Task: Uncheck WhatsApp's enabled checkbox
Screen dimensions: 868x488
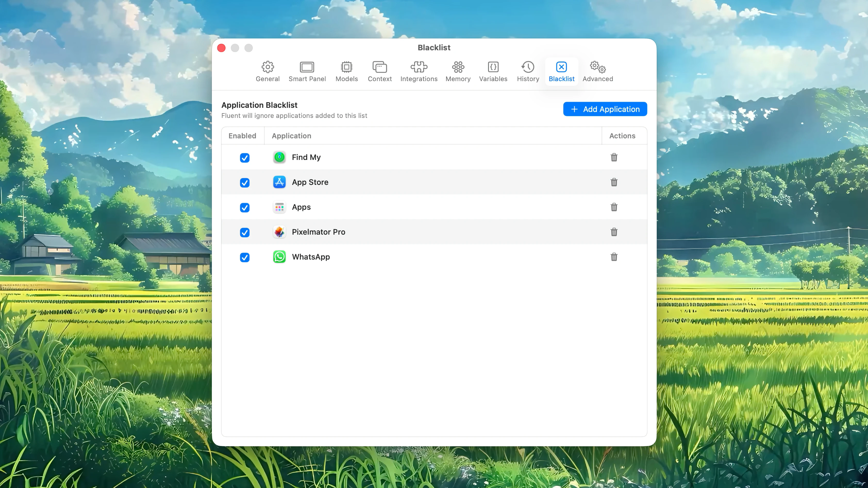Action: point(245,257)
